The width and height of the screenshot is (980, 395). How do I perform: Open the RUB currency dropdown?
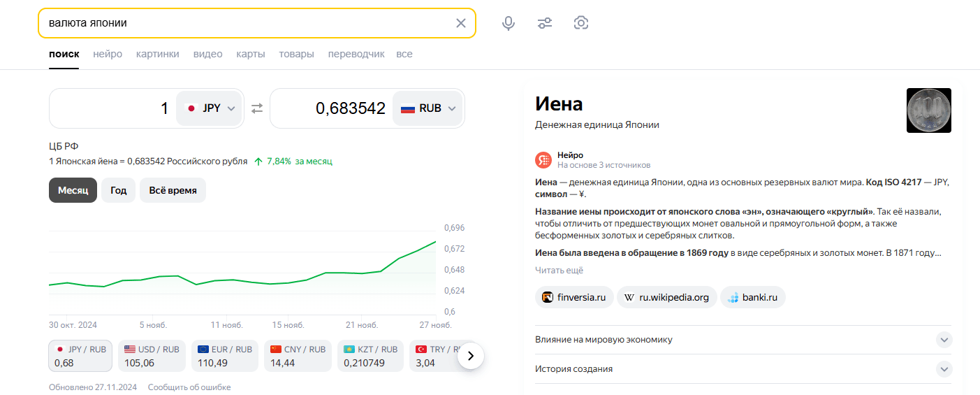[x=428, y=108]
